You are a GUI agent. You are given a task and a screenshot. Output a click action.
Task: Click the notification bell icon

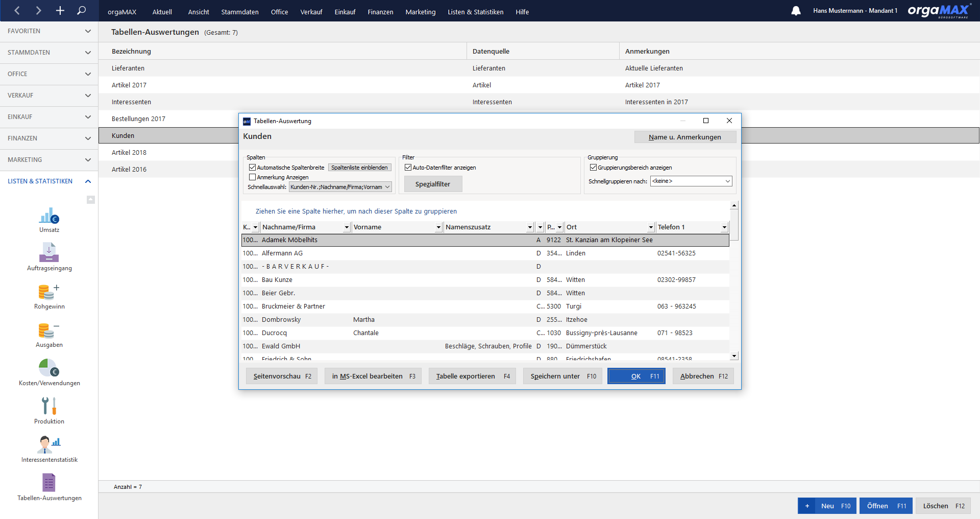(x=796, y=11)
